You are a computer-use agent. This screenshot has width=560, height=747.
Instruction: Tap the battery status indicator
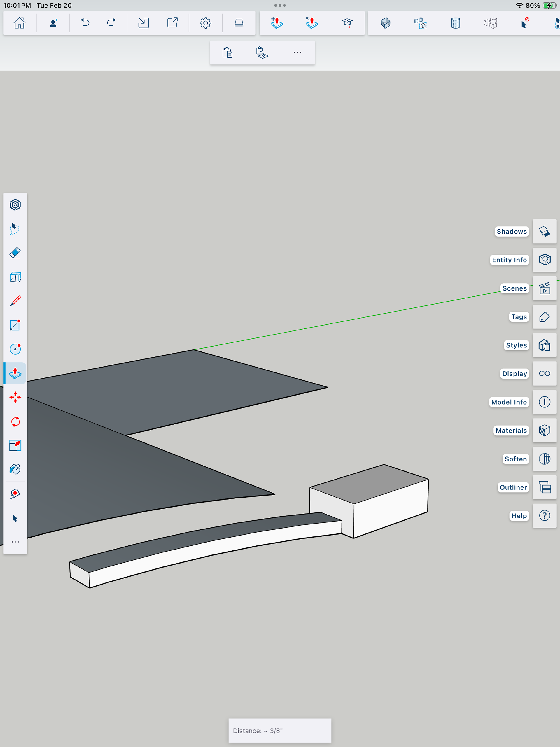549,6
